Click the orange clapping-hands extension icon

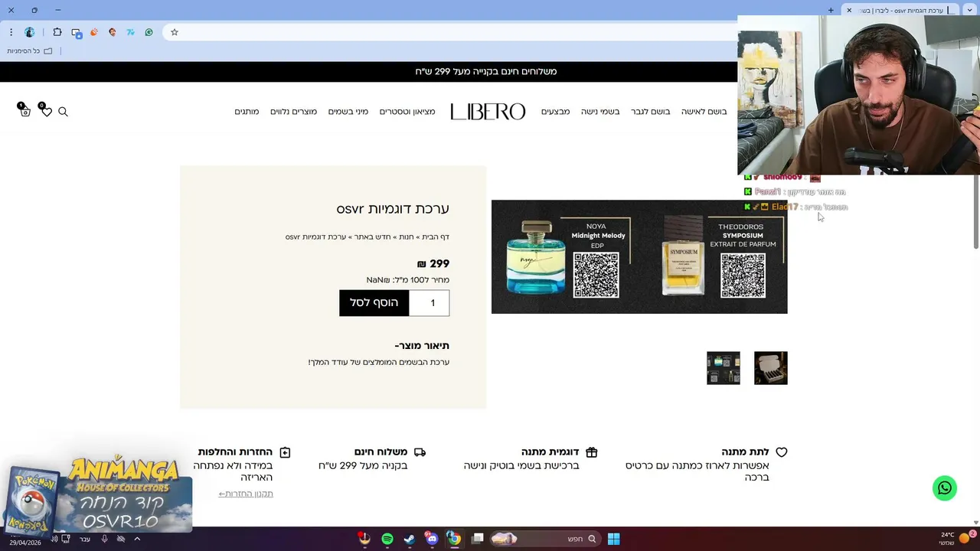tap(94, 32)
